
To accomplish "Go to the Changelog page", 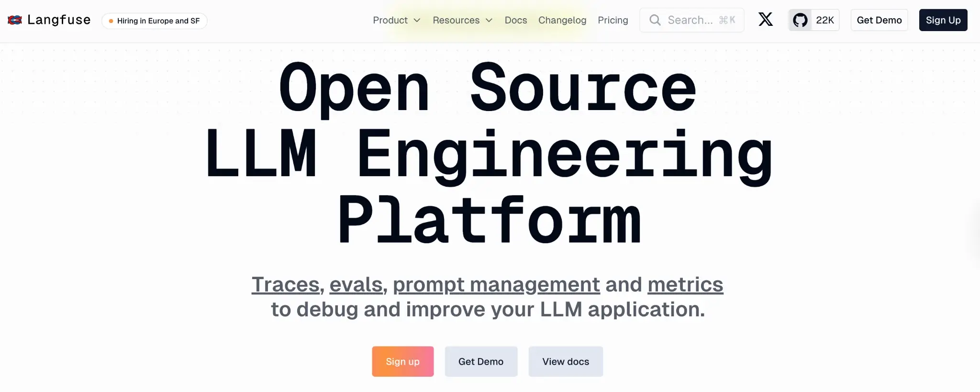I will [x=562, y=20].
